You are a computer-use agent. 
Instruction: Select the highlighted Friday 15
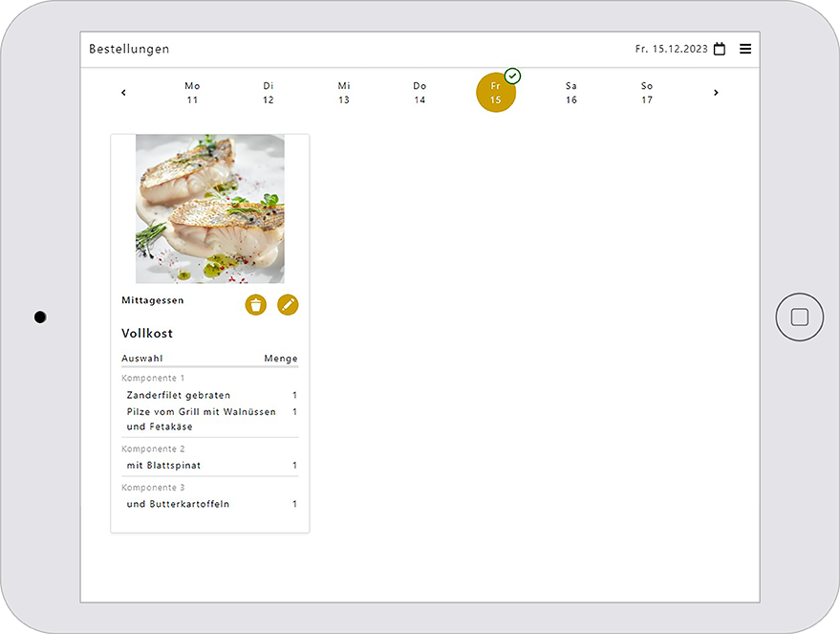(495, 94)
